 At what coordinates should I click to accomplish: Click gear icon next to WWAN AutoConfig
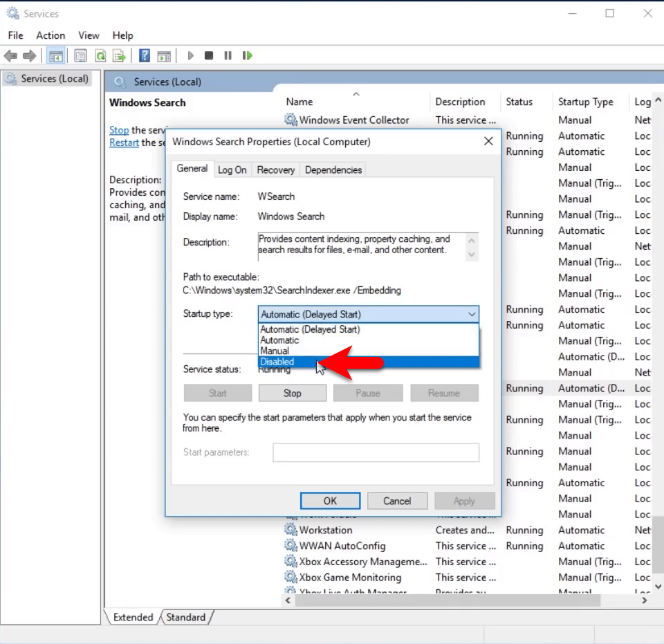[x=290, y=545]
